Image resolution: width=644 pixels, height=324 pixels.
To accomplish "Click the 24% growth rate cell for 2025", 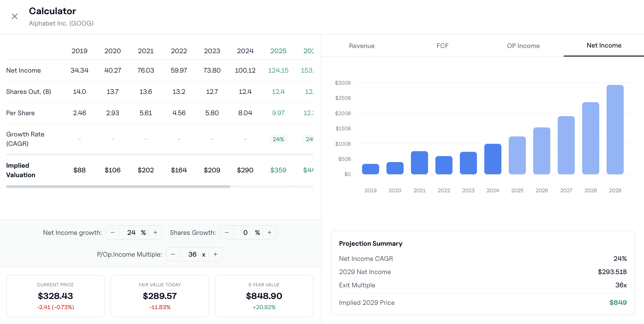I will click(278, 139).
